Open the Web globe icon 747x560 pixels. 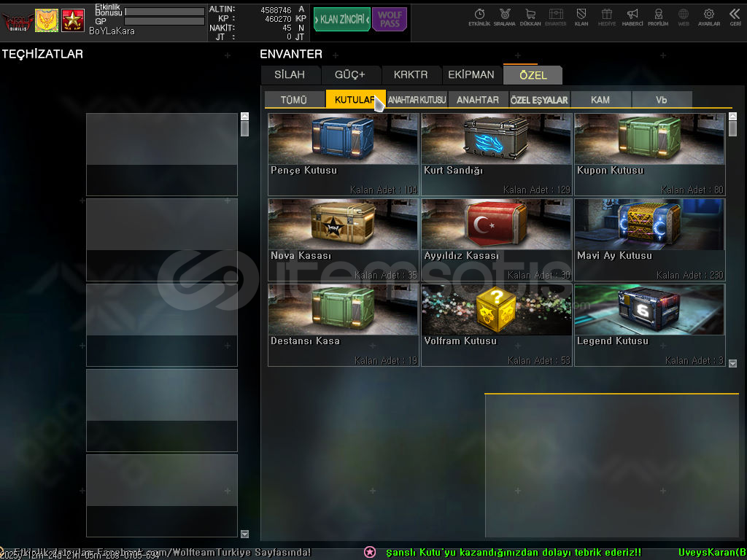pyautogui.click(x=683, y=17)
